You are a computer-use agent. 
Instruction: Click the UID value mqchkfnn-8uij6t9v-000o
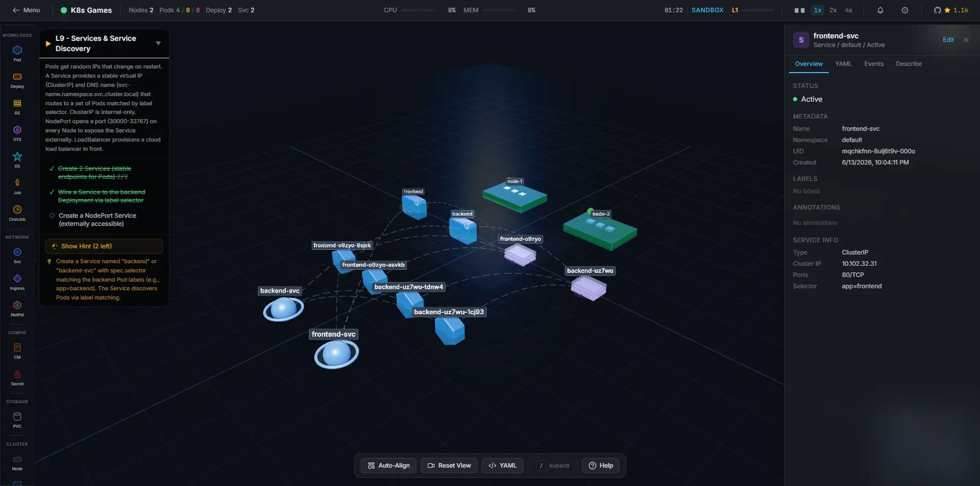pyautogui.click(x=878, y=151)
